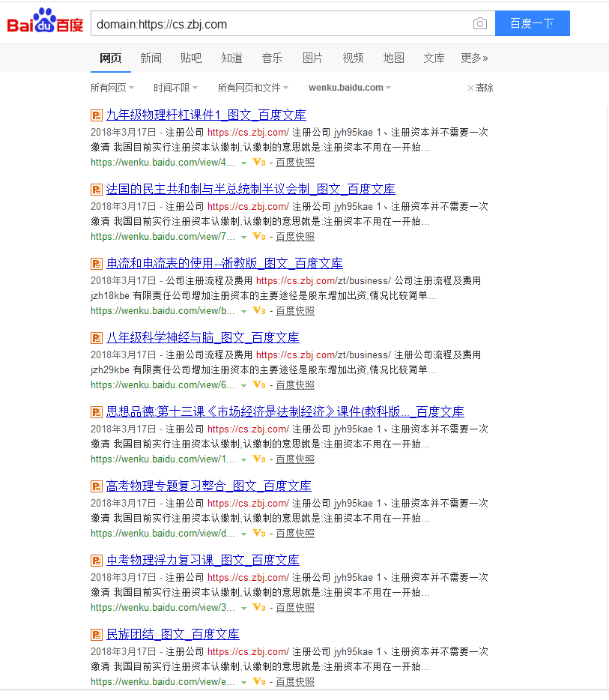Open camera image search
609x700 pixels.
click(x=479, y=23)
